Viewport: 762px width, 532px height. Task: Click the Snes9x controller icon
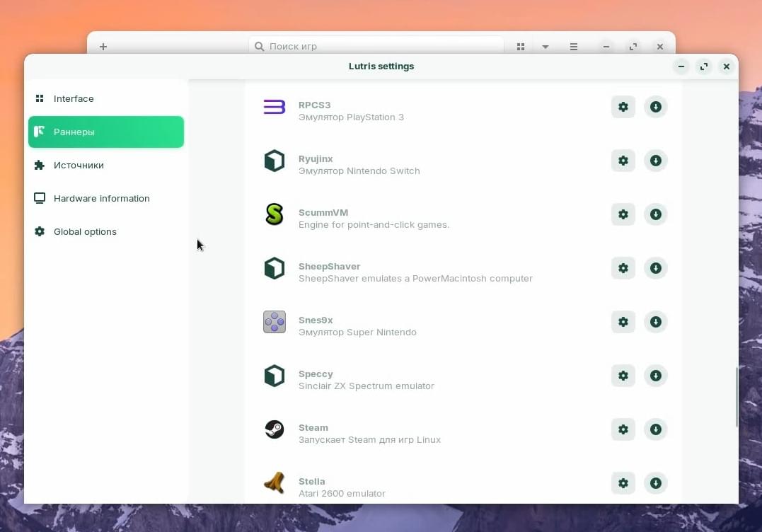point(274,322)
